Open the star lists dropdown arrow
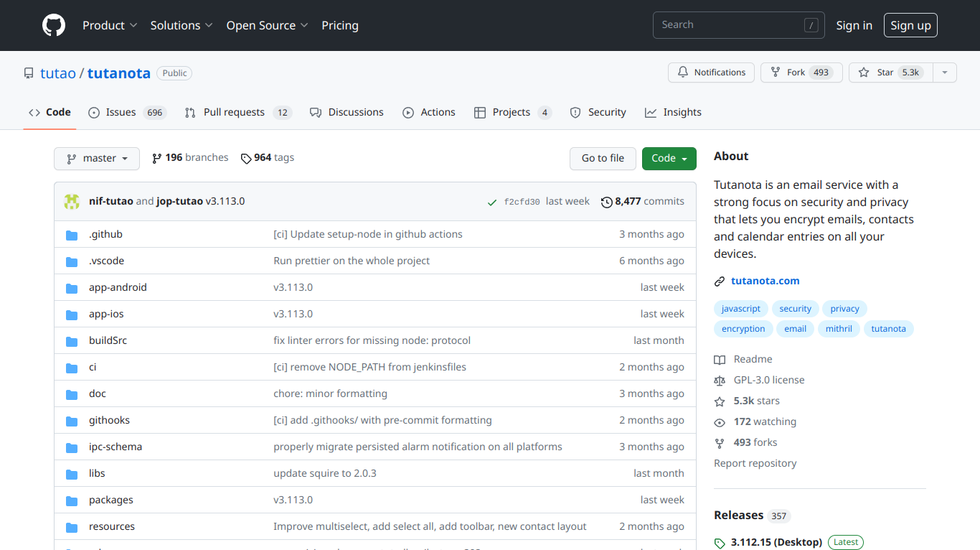980x550 pixels. click(x=945, y=73)
